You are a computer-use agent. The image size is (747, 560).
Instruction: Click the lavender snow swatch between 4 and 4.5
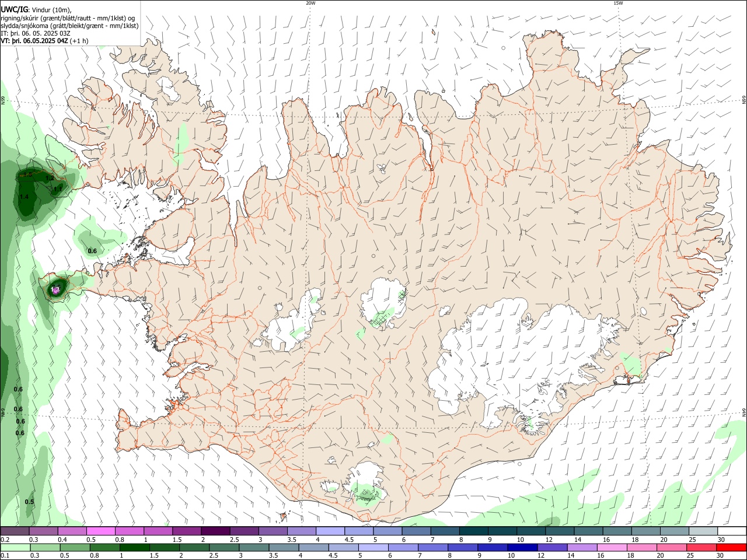(x=330, y=531)
